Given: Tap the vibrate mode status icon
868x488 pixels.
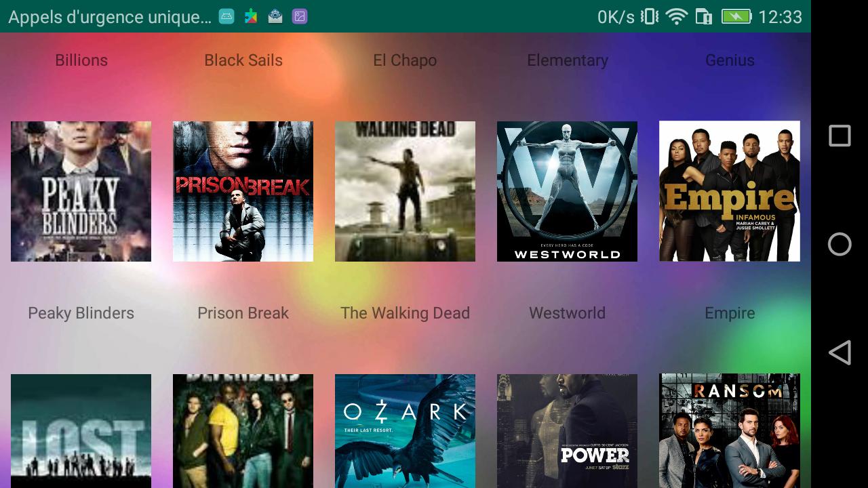Looking at the screenshot, I should coord(650,17).
